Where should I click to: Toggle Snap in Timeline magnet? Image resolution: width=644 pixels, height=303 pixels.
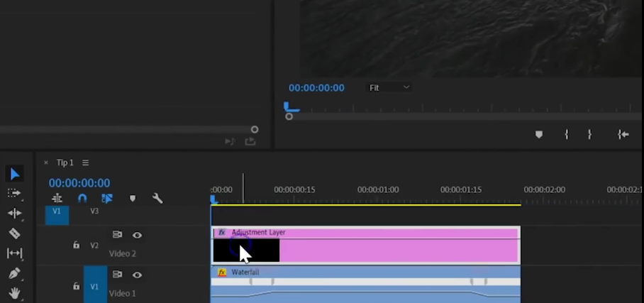pos(82,199)
